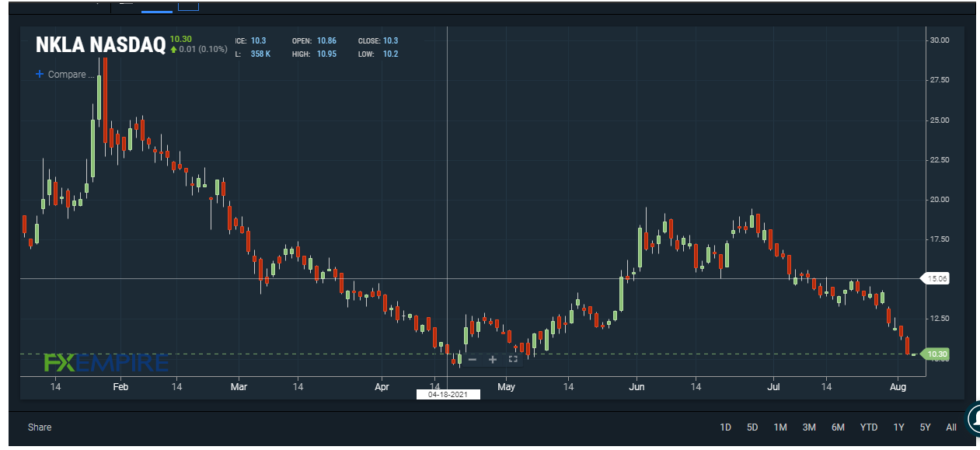Click the Apr label on the date axis

coord(382,386)
